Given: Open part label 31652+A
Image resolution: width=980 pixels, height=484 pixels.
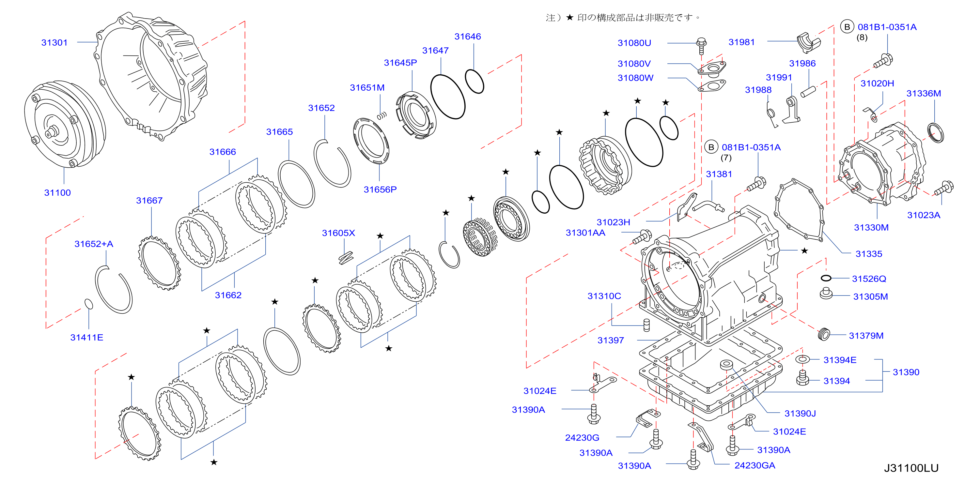Looking at the screenshot, I should (94, 244).
